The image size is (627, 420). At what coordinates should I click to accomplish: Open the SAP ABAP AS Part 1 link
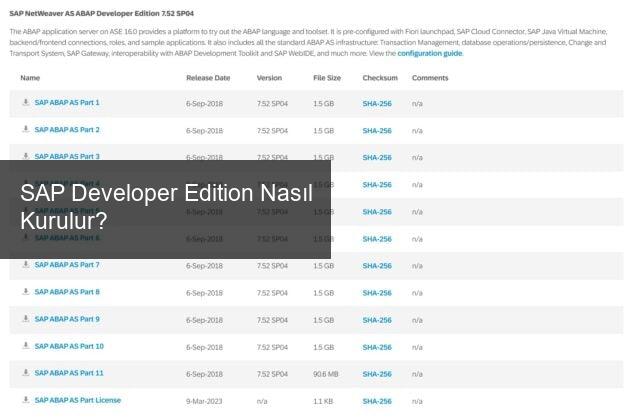(x=67, y=103)
